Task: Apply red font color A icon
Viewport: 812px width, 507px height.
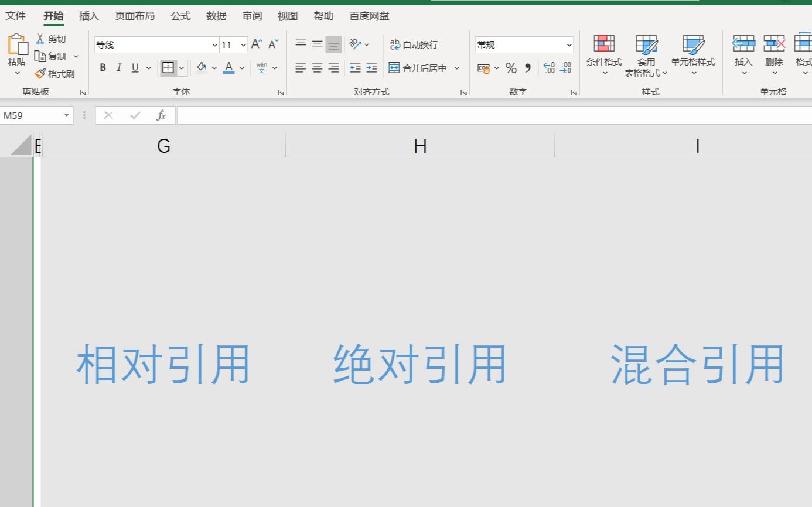Action: tap(229, 68)
